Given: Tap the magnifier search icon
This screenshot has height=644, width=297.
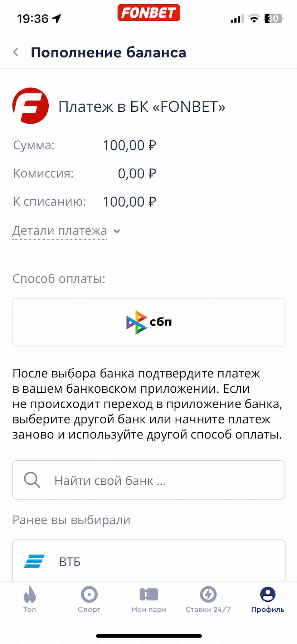Looking at the screenshot, I should 32,480.
